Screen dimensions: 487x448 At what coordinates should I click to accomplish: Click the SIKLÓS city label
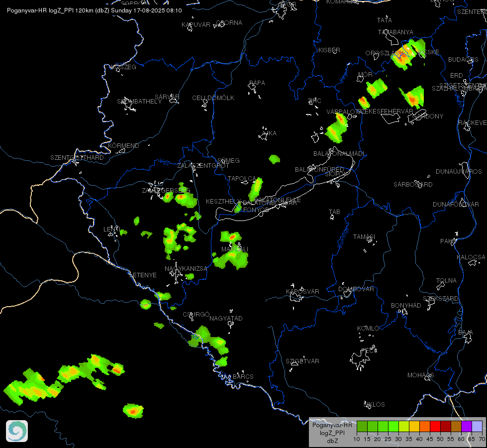pos(374,405)
